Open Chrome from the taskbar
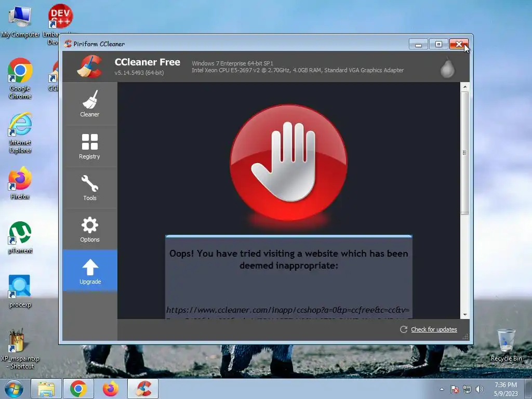 (78, 389)
